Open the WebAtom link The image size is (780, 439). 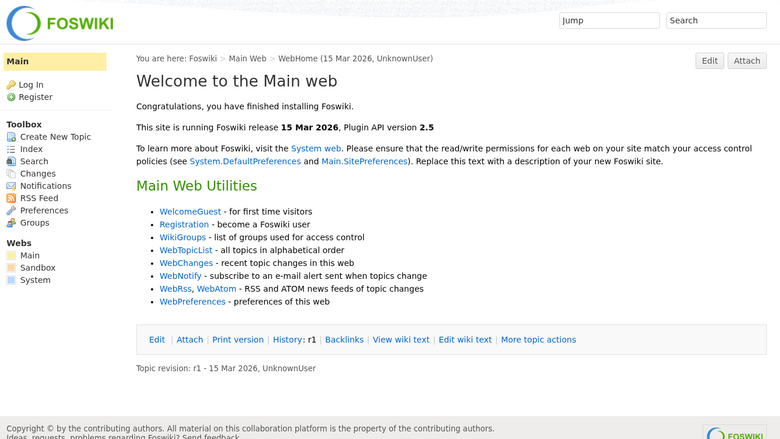[x=216, y=289]
